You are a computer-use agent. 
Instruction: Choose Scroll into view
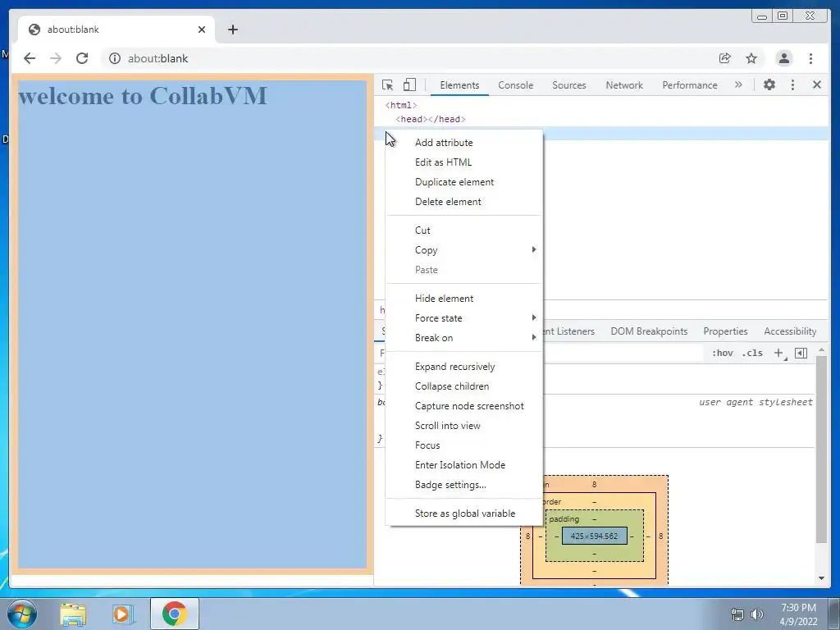(x=464, y=426)
